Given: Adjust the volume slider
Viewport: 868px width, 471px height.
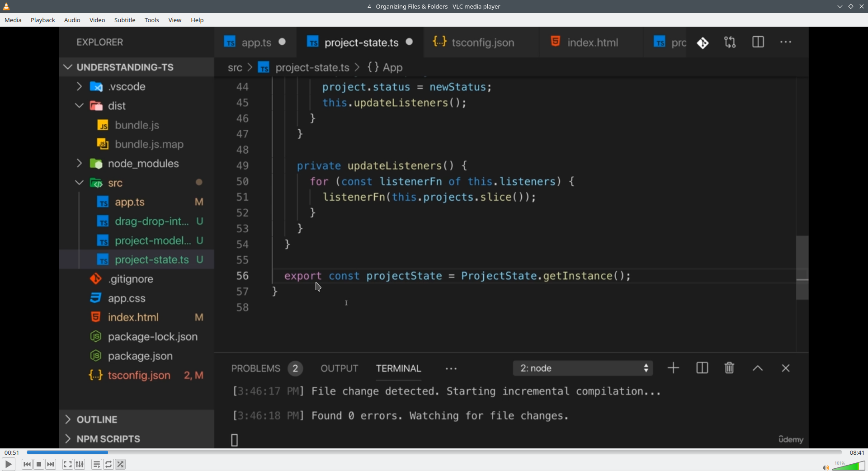Looking at the screenshot, I should point(849,466).
